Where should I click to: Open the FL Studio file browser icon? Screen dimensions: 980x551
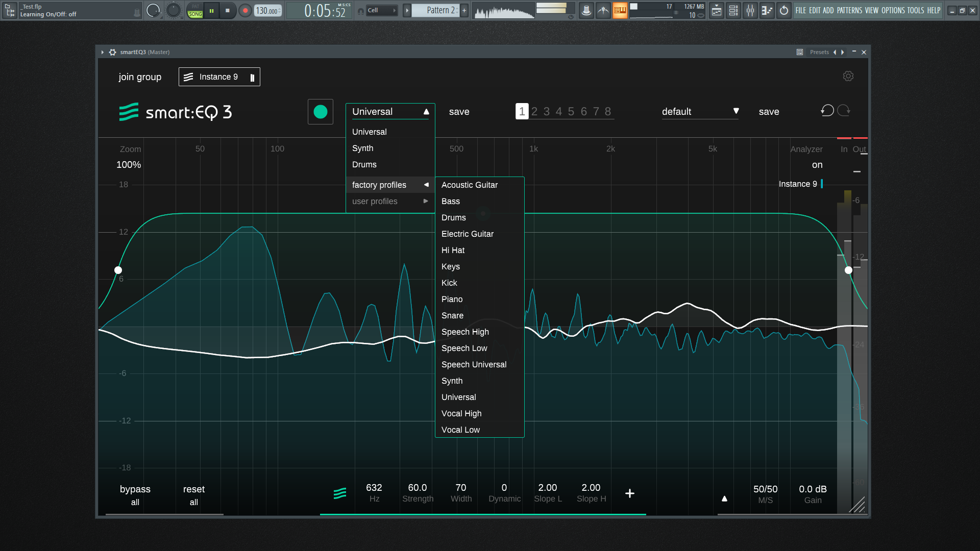pyautogui.click(x=10, y=10)
